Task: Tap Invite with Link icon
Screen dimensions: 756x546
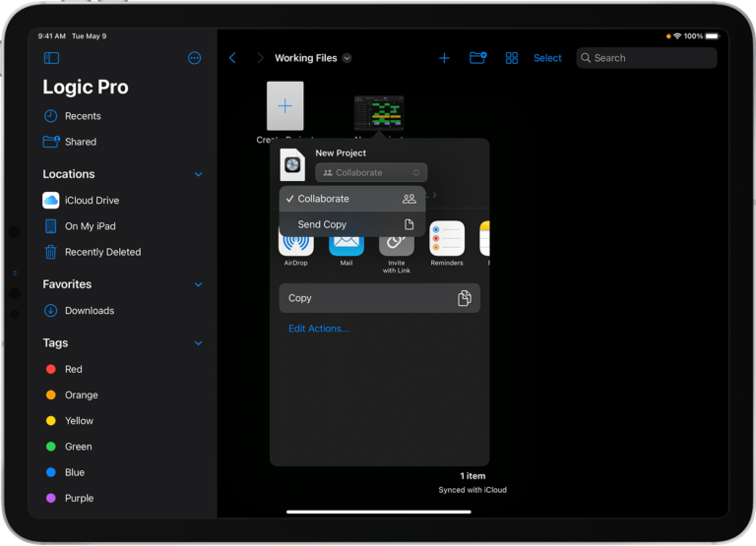Action: click(397, 248)
